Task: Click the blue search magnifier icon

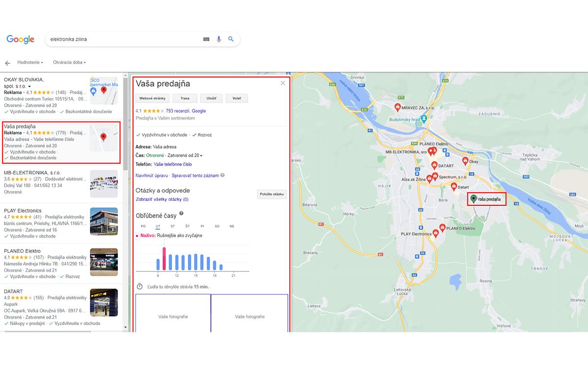Action: tap(231, 39)
